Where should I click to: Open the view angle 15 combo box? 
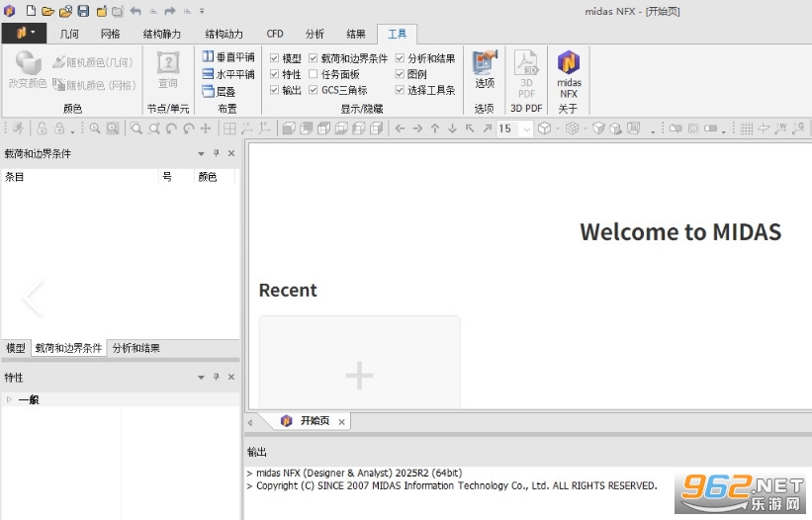pyautogui.click(x=514, y=129)
